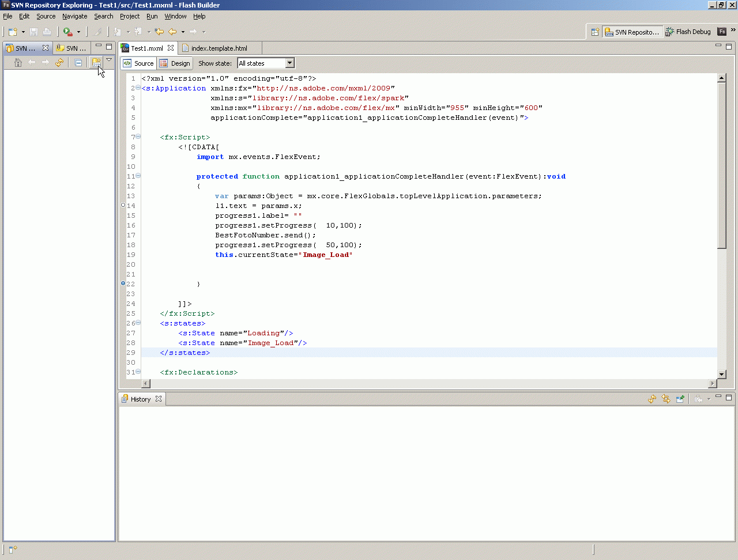Switch to the Flash Debug perspective

point(688,32)
